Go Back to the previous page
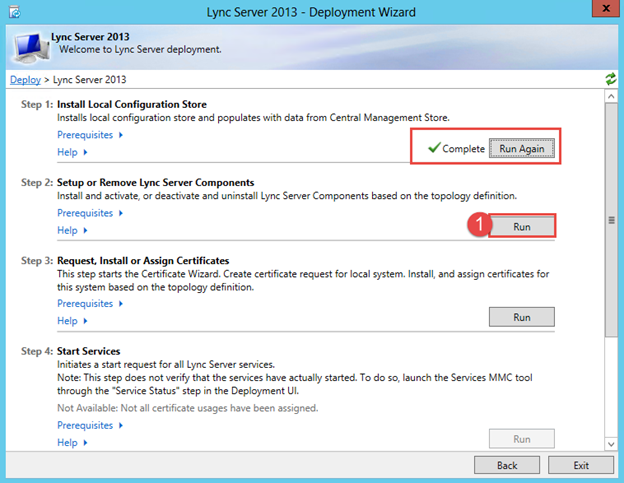 [x=507, y=465]
